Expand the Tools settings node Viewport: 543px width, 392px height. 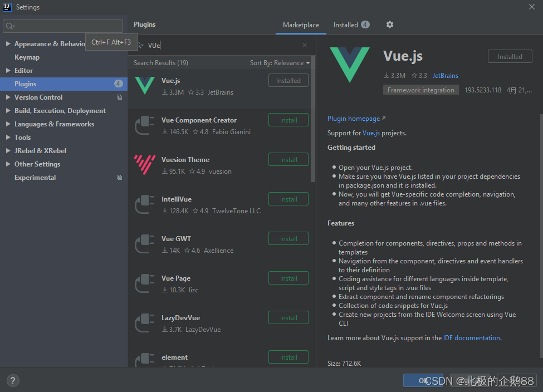tap(8, 137)
